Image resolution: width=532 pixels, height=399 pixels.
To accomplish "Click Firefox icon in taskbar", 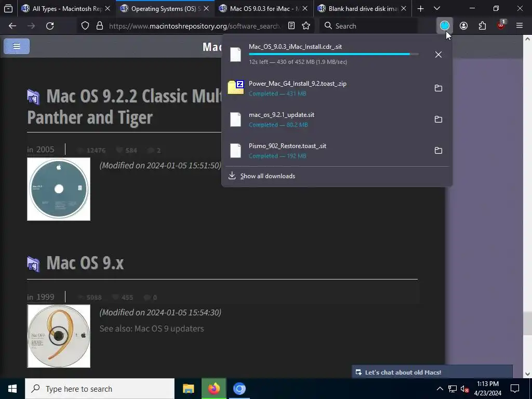I will click(x=214, y=389).
